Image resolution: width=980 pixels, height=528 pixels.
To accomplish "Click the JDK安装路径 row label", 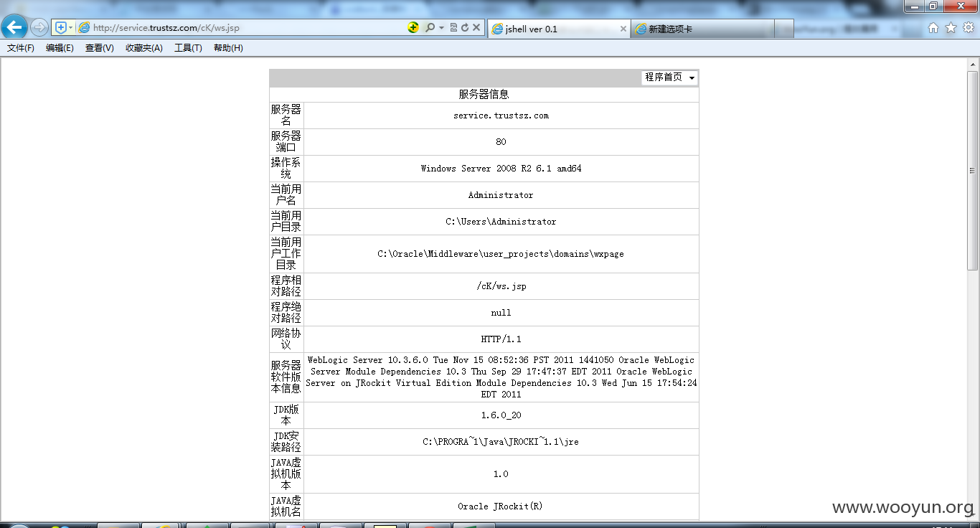I will (286, 442).
